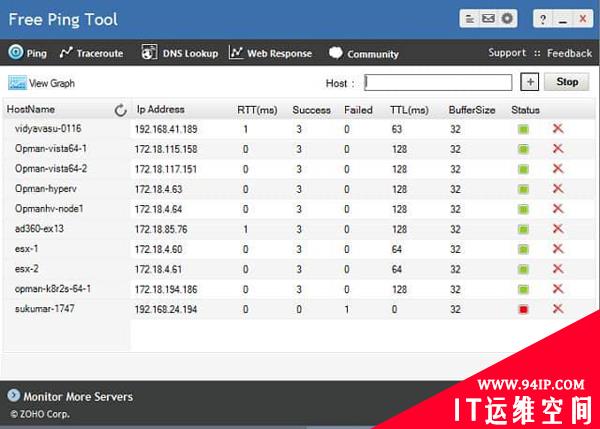The height and width of the screenshot is (429, 600).
Task: Click IP address 172.18.115.158
Action: (166, 149)
